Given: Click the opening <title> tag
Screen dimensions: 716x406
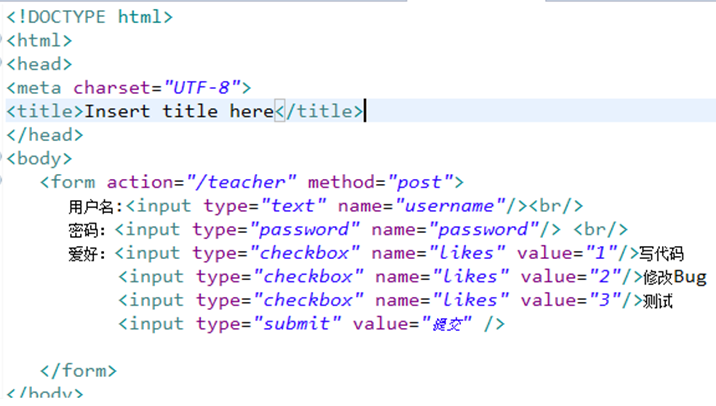Looking at the screenshot, I should click(x=45, y=111).
